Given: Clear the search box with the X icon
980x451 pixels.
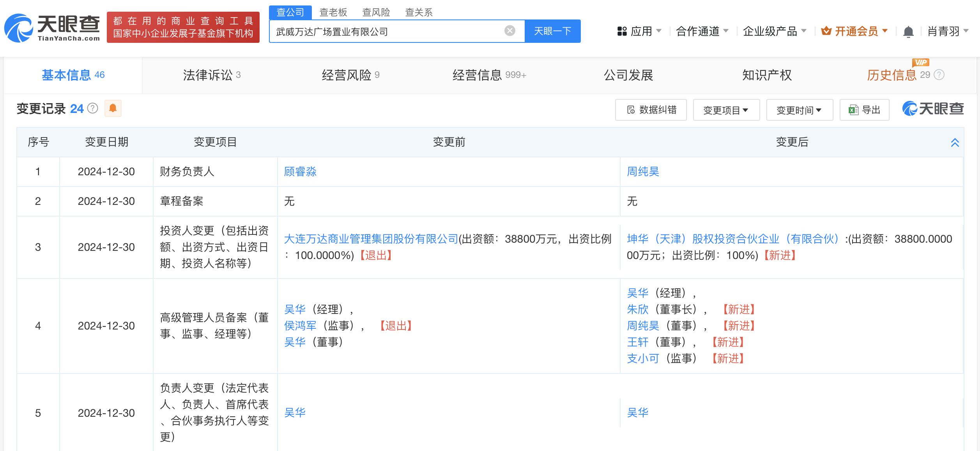Looking at the screenshot, I should coord(509,31).
